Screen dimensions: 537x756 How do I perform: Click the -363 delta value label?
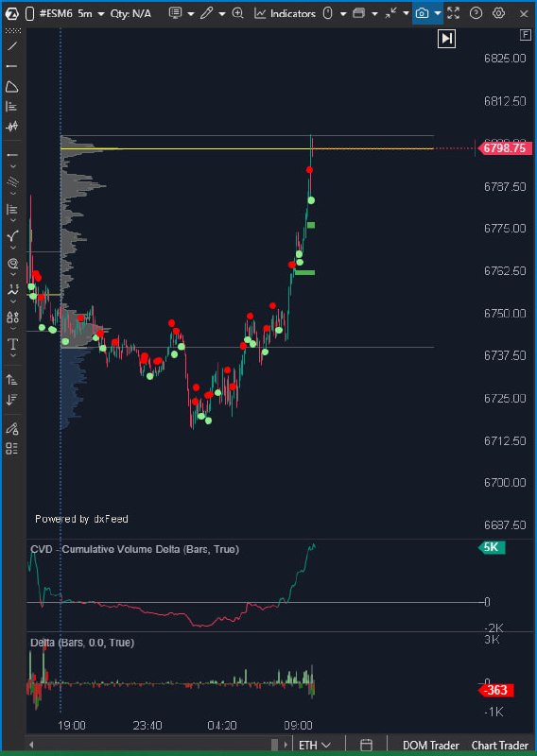(x=495, y=691)
